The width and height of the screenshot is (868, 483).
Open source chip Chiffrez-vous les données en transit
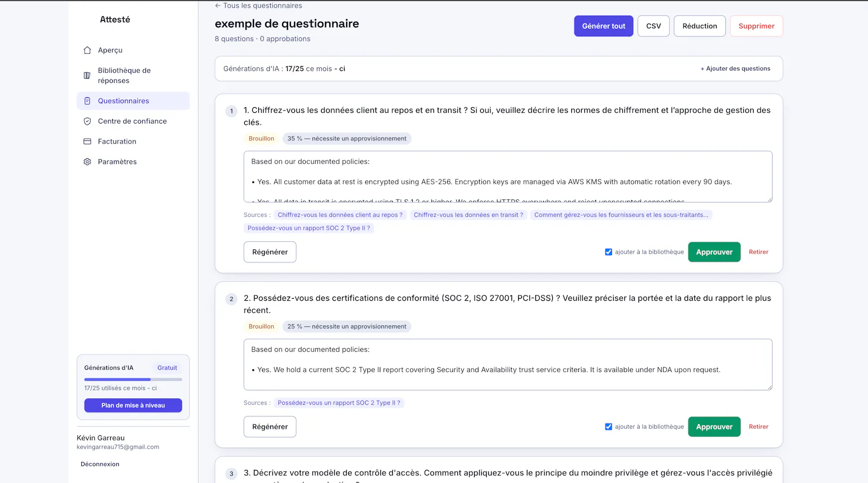(x=468, y=215)
